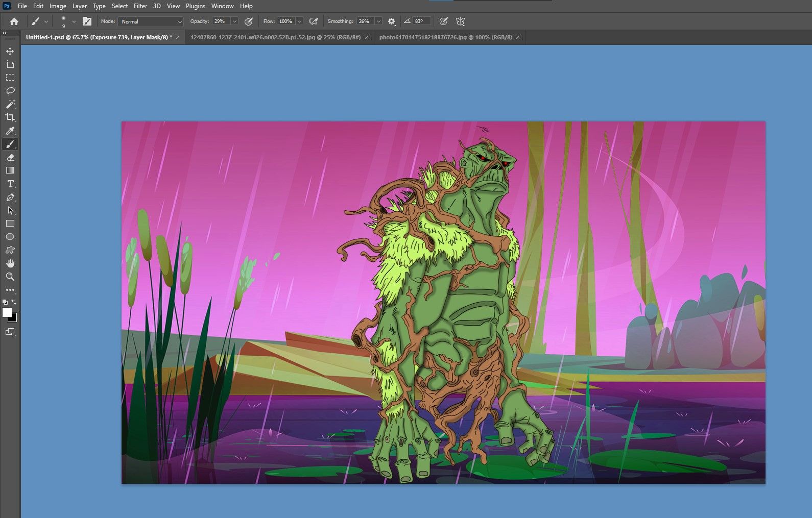Click the Smoothing value field 26%
The image size is (812, 518).
click(365, 21)
